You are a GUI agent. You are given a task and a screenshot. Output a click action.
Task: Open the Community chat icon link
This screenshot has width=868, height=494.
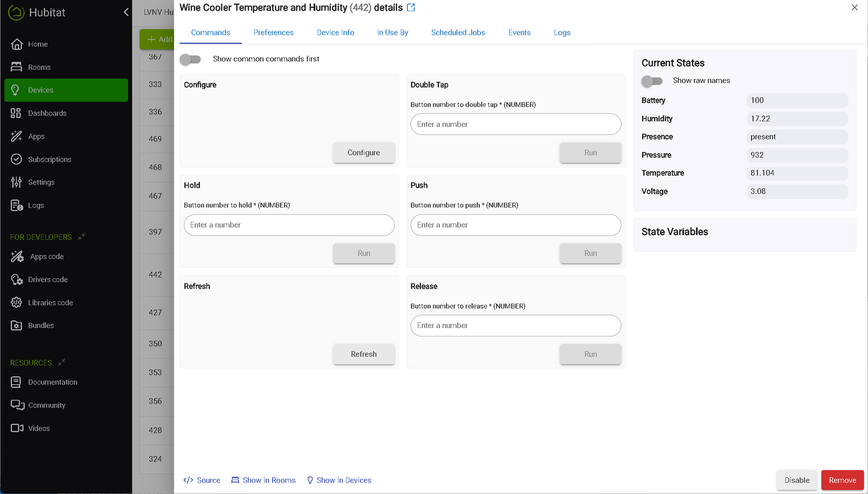click(17, 405)
